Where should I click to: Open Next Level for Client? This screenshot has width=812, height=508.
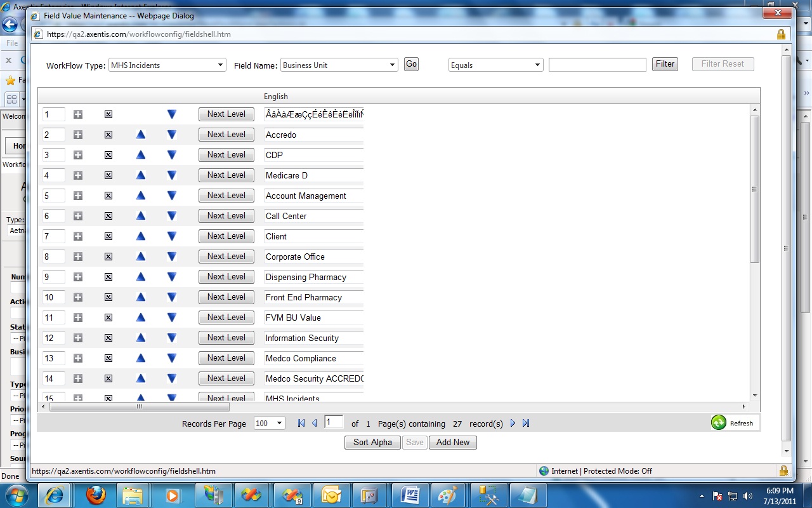click(226, 236)
